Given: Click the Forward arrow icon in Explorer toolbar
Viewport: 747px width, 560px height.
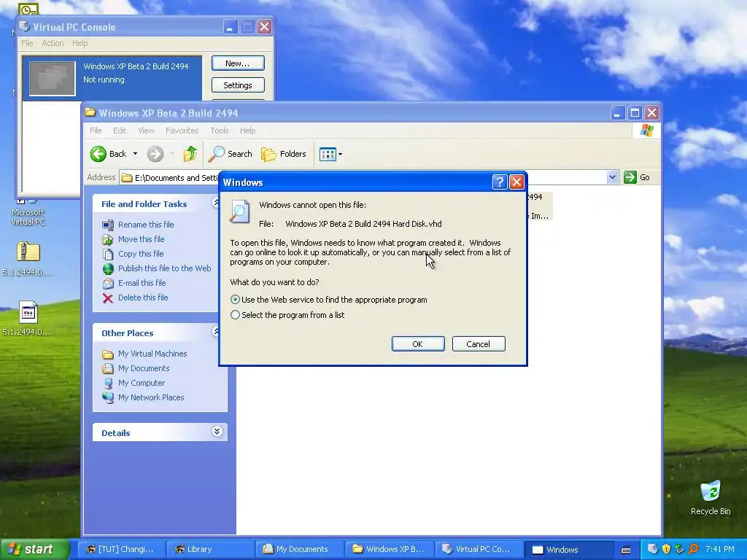Looking at the screenshot, I should click(155, 154).
